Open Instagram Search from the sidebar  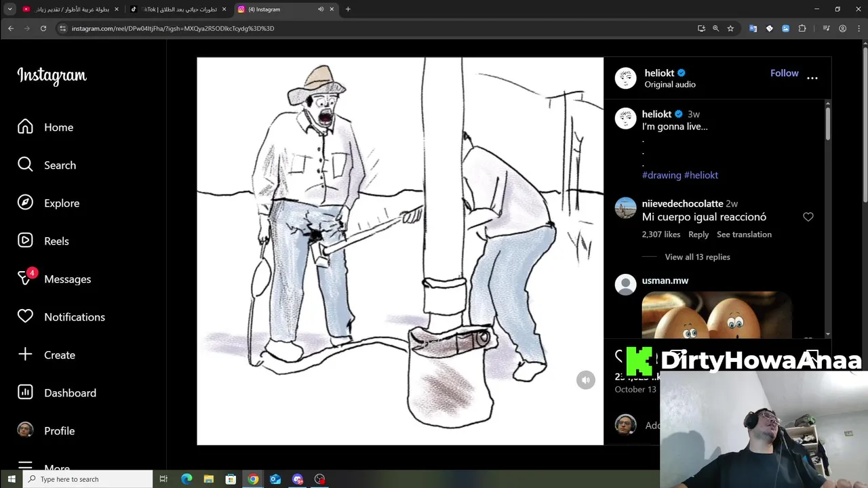tap(46, 165)
